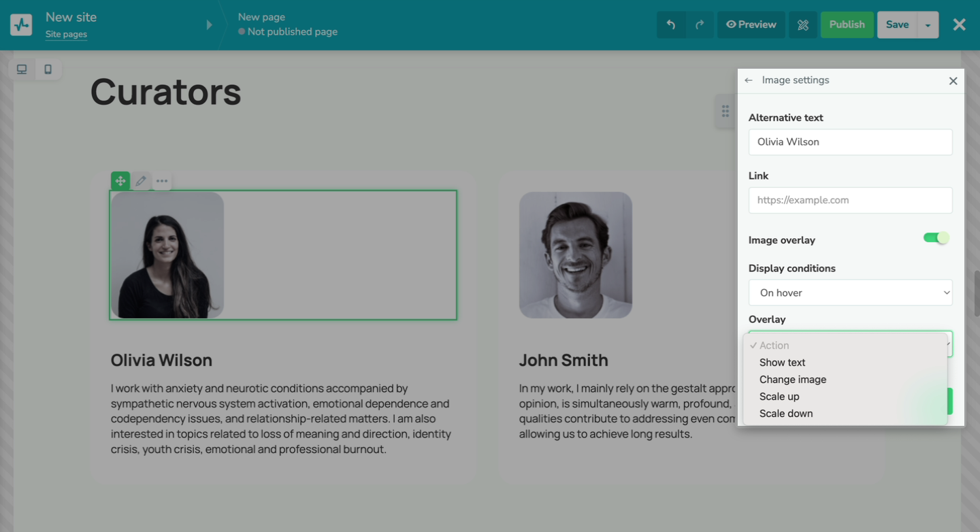Image resolution: width=980 pixels, height=532 pixels.
Task: Pick Scale down from the list
Action: 786,413
